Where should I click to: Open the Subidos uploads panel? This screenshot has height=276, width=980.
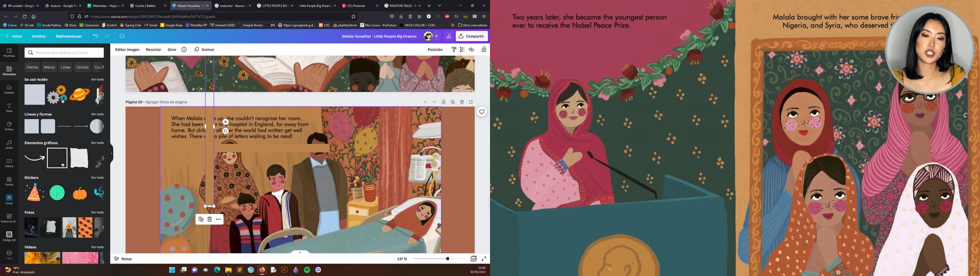coord(9,89)
